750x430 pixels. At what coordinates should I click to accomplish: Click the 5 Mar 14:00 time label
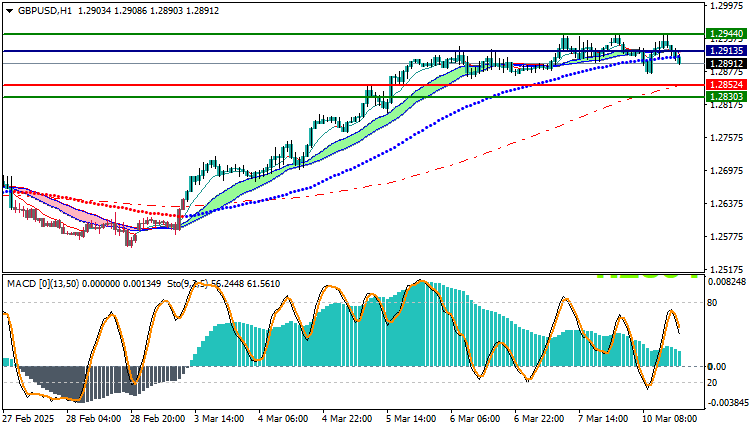[411, 419]
